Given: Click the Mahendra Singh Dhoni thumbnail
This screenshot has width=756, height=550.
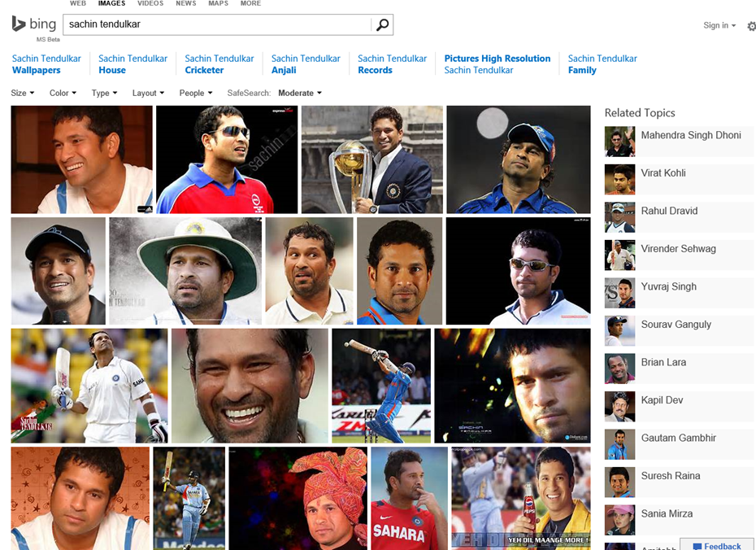Looking at the screenshot, I should (x=620, y=142).
